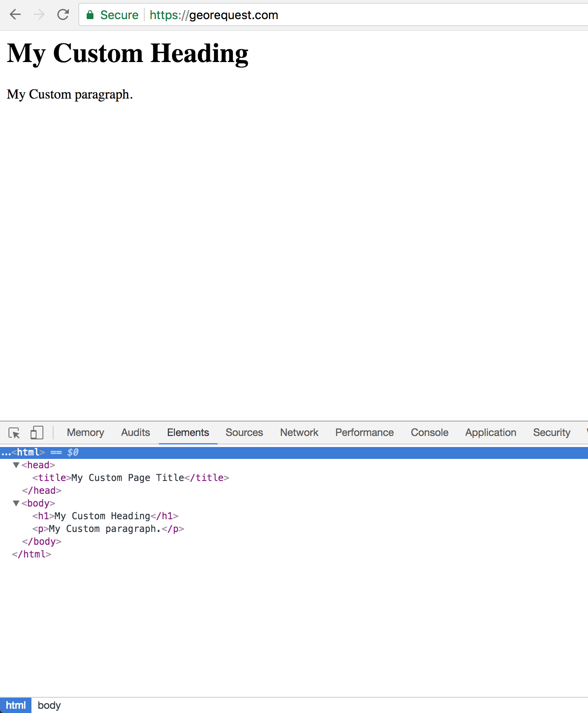
Task: Select the closing body tag line
Action: coord(42,541)
